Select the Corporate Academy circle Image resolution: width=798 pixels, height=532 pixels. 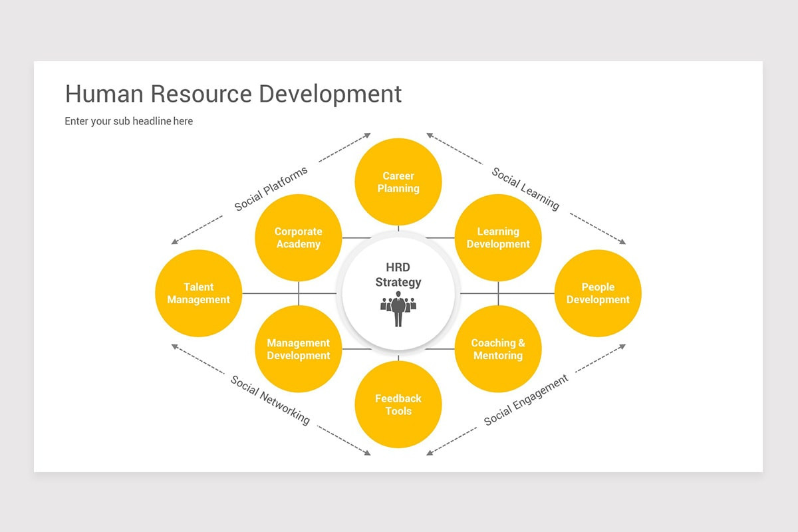coord(298,238)
